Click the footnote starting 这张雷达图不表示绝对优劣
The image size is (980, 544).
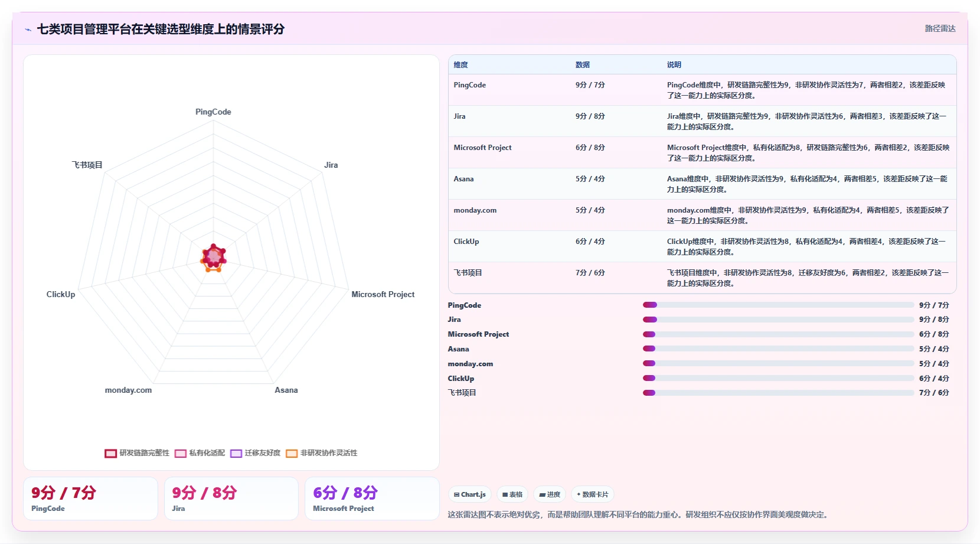(x=639, y=515)
